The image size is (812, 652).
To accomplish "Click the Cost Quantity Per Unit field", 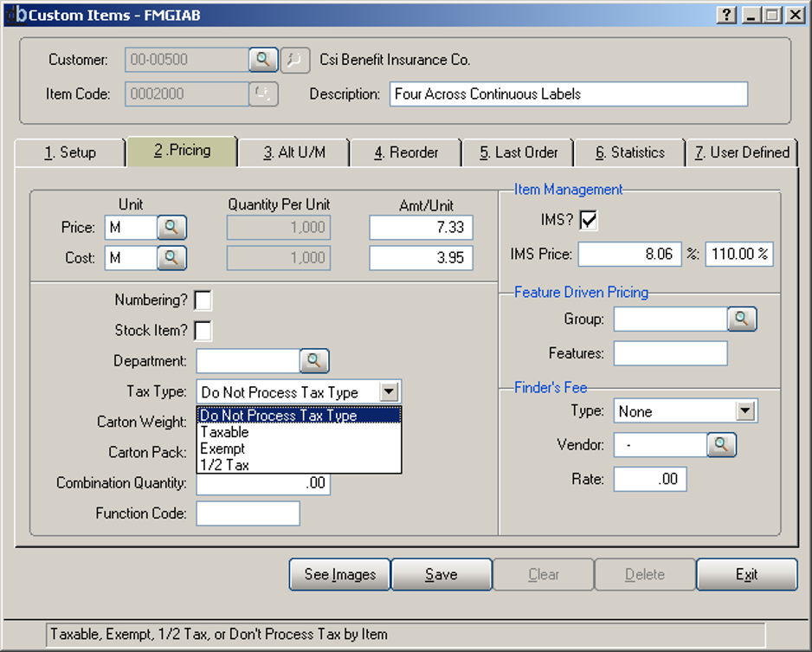I will coord(279,258).
